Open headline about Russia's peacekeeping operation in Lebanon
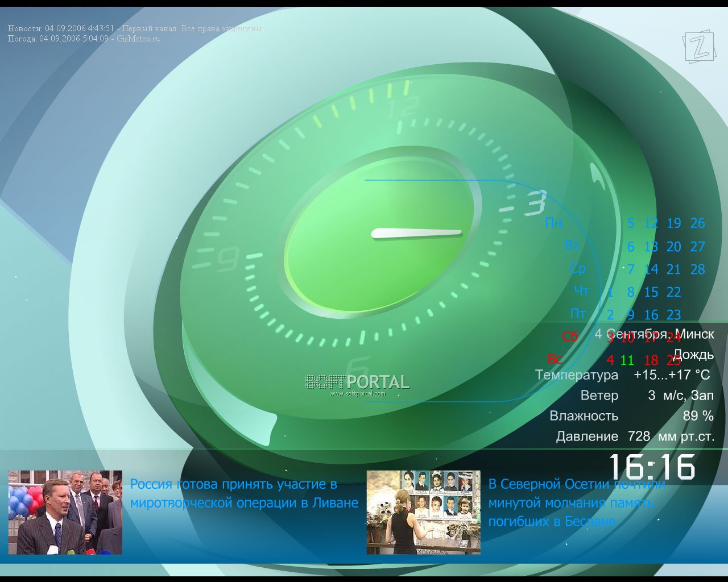Screen dimensions: 728x582 tap(244, 493)
